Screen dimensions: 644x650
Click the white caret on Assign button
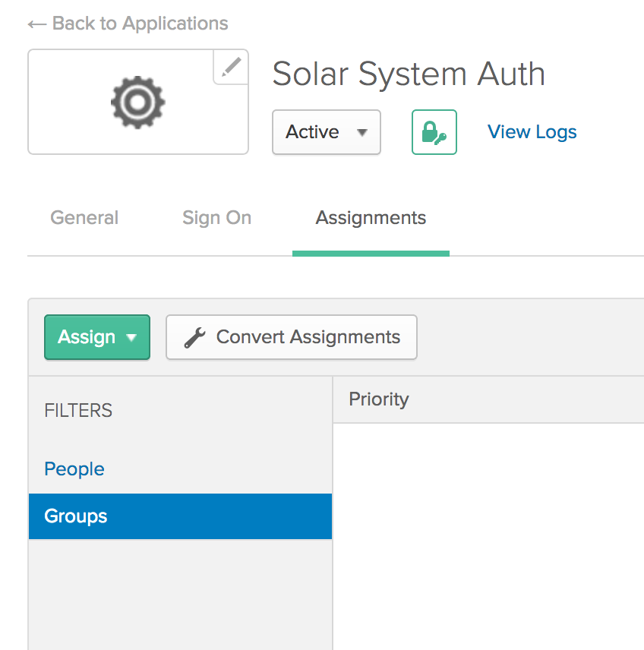[x=131, y=338]
